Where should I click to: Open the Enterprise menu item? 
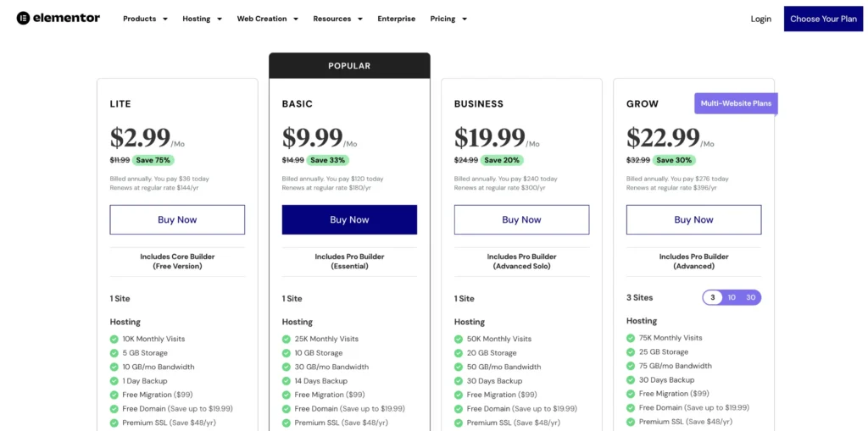[396, 19]
